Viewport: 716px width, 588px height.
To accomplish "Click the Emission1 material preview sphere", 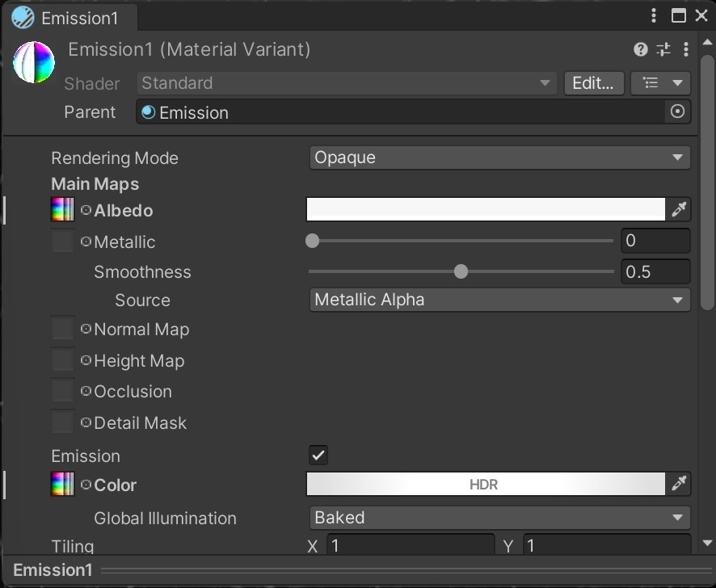I will tap(34, 62).
